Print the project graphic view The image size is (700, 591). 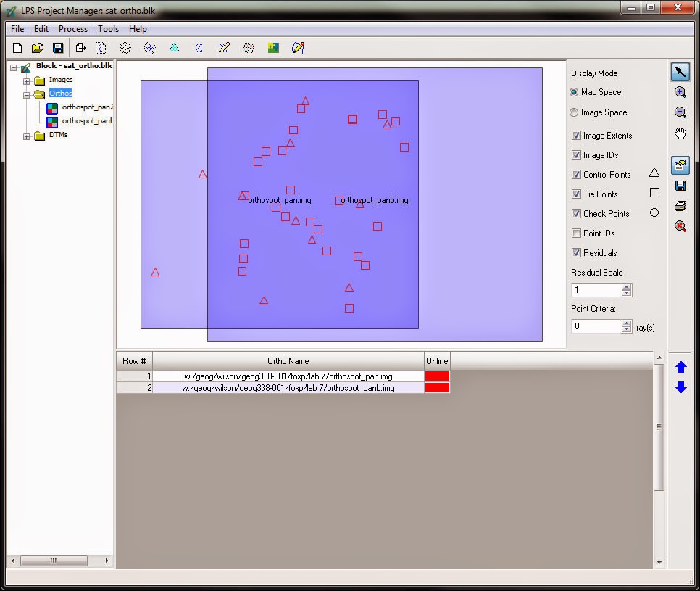[x=680, y=206]
